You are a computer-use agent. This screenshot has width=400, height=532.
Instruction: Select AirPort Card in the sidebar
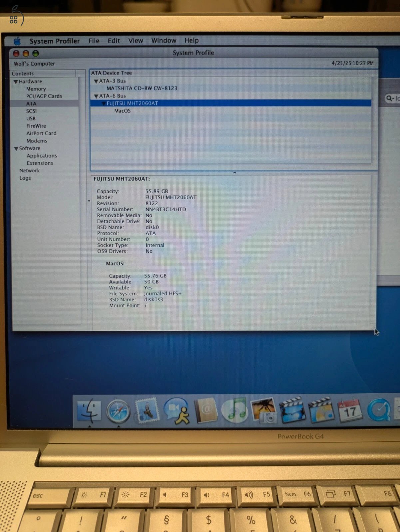41,133
